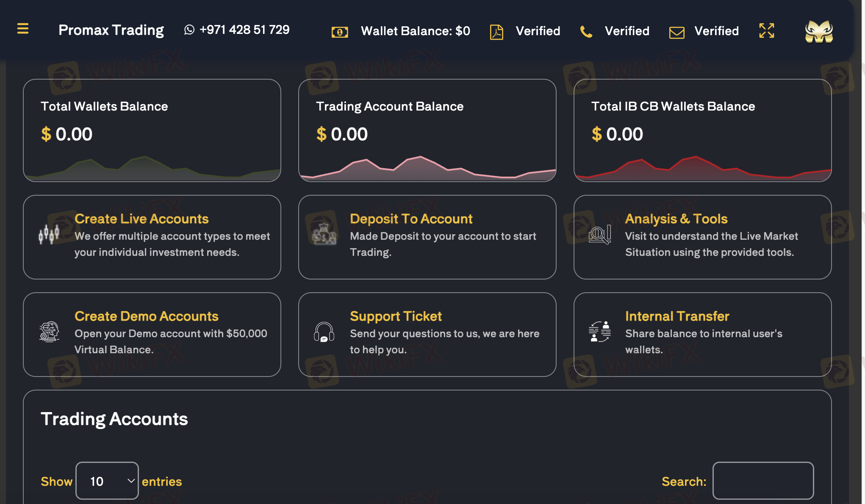Open the hamburger menu icon
The height and width of the screenshot is (504, 865).
pyautogui.click(x=23, y=29)
